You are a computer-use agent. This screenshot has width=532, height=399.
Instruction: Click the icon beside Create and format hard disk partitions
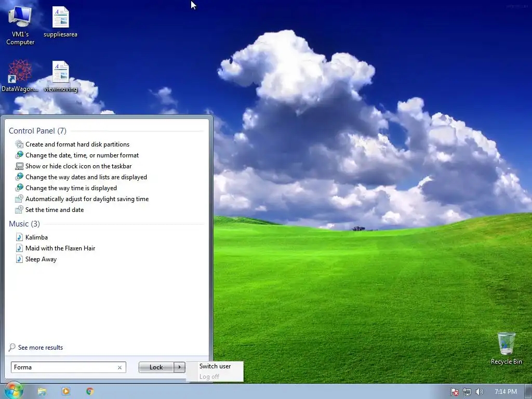(19, 144)
